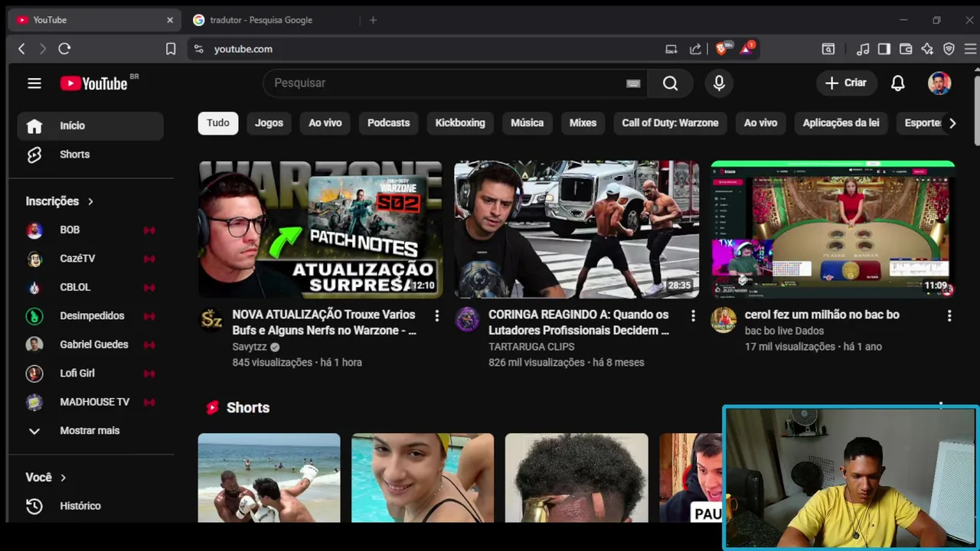980x551 pixels.
Task: Open the TARTARUGA CLIPS channel link
Action: click(x=531, y=347)
